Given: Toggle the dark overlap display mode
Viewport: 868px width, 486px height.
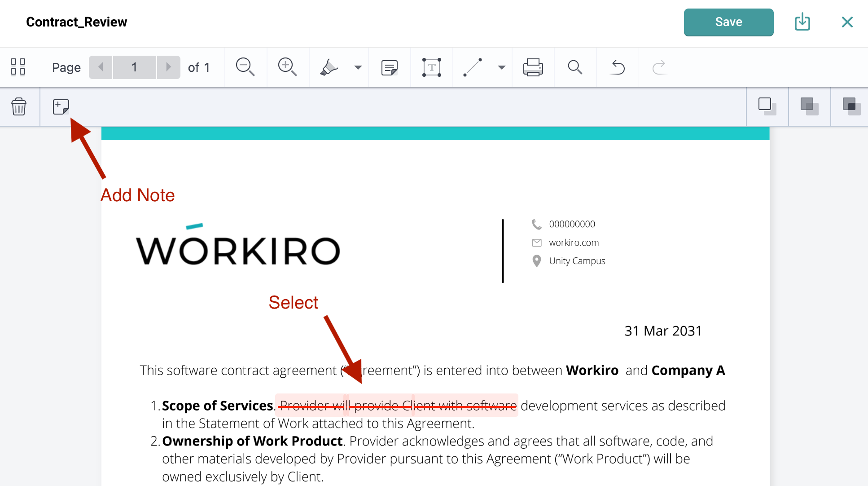Looking at the screenshot, I should tap(850, 106).
